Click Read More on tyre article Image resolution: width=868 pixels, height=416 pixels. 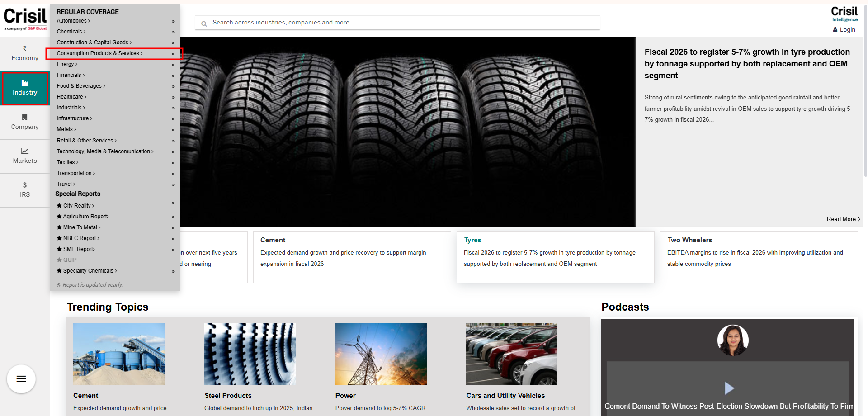coord(843,219)
